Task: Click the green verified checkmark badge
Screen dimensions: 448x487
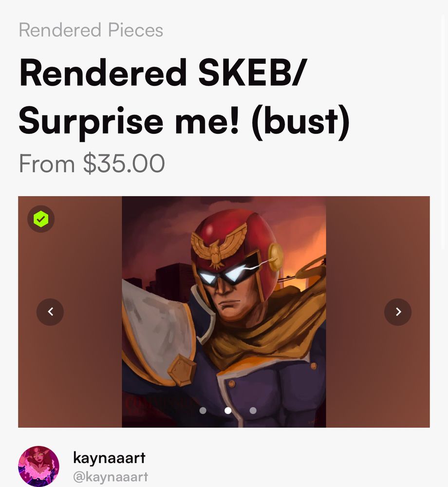Action: [x=41, y=219]
